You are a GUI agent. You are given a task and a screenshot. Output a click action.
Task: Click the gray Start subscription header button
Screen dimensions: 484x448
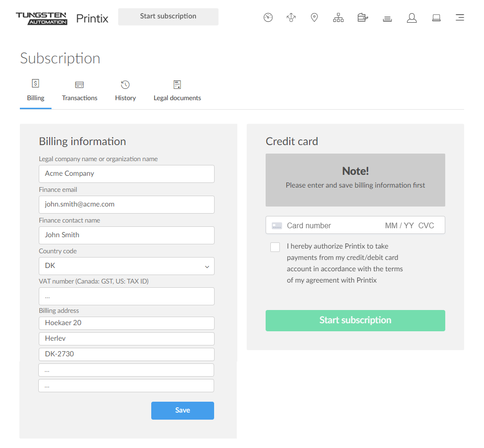(168, 17)
